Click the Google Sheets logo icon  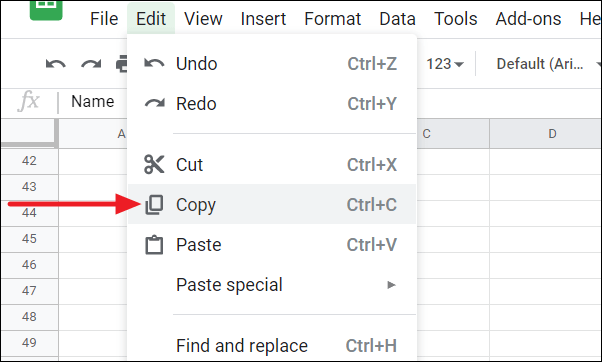46,10
